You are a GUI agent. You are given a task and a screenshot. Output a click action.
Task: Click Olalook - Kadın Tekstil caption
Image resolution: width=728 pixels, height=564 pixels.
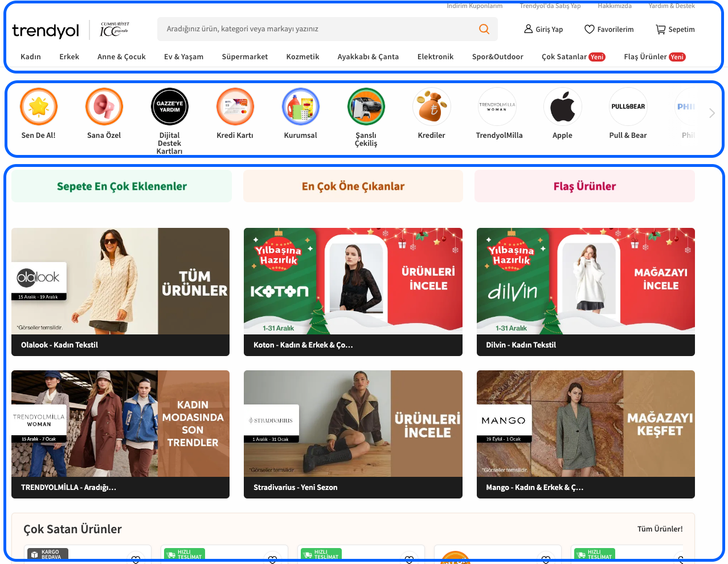[59, 345]
